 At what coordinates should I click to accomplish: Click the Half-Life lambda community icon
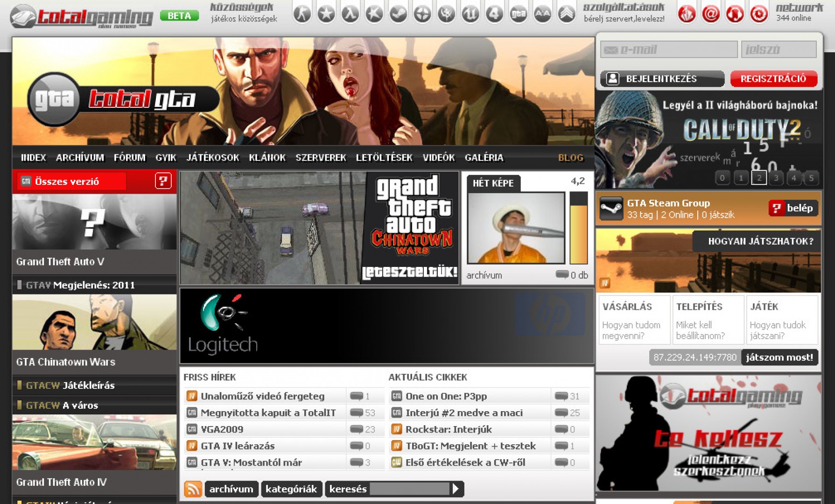point(350,14)
